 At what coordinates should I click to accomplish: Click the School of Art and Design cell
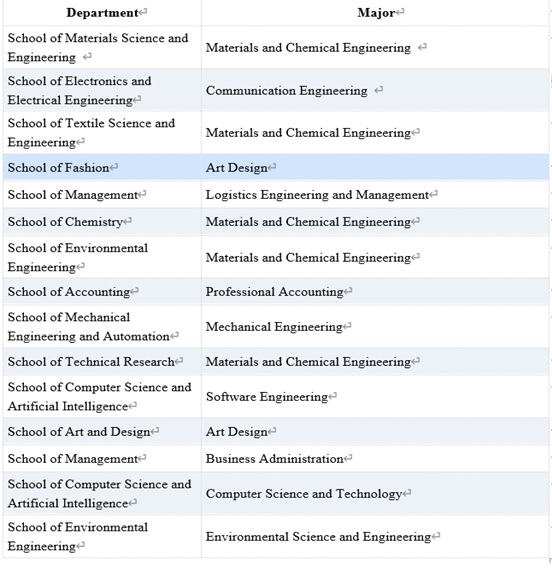point(102,432)
